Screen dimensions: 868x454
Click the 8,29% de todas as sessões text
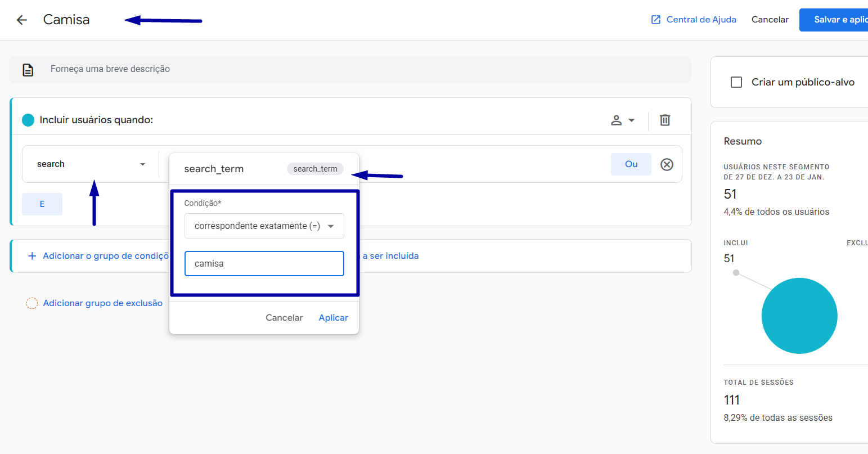(778, 418)
